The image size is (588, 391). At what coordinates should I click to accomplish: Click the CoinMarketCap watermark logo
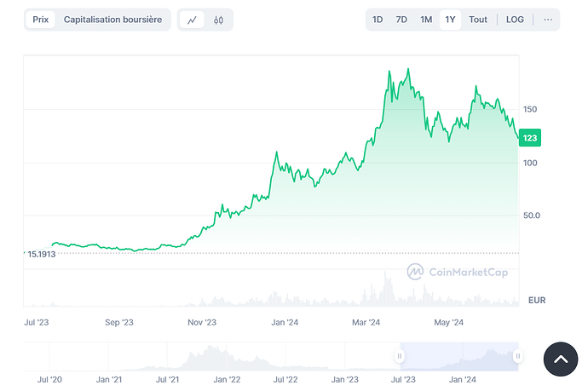(458, 272)
